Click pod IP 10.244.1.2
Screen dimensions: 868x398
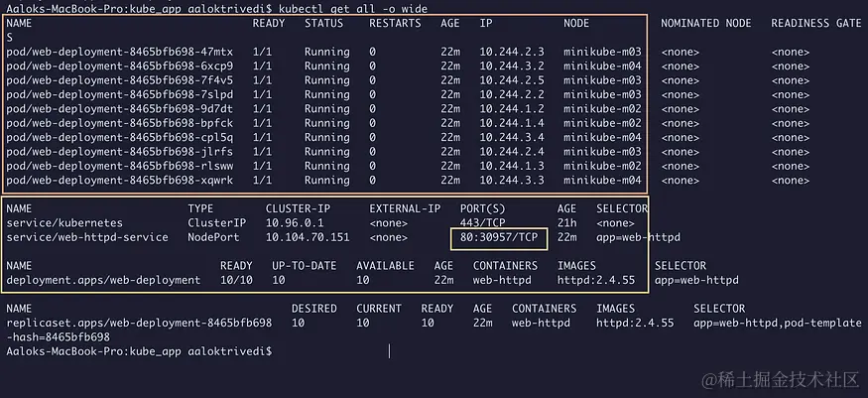[512, 109]
